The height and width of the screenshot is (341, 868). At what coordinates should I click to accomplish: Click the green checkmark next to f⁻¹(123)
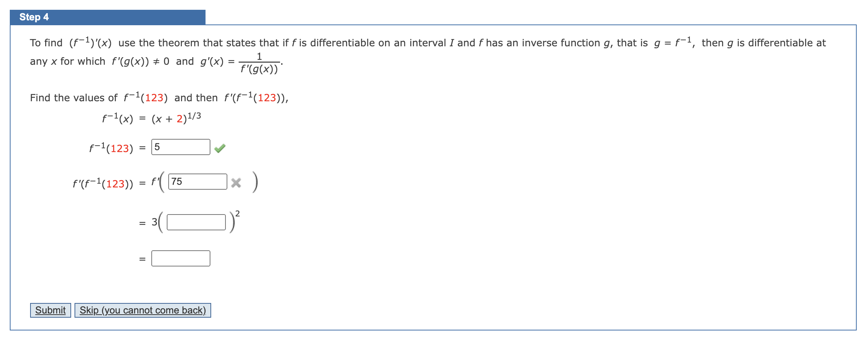[220, 148]
